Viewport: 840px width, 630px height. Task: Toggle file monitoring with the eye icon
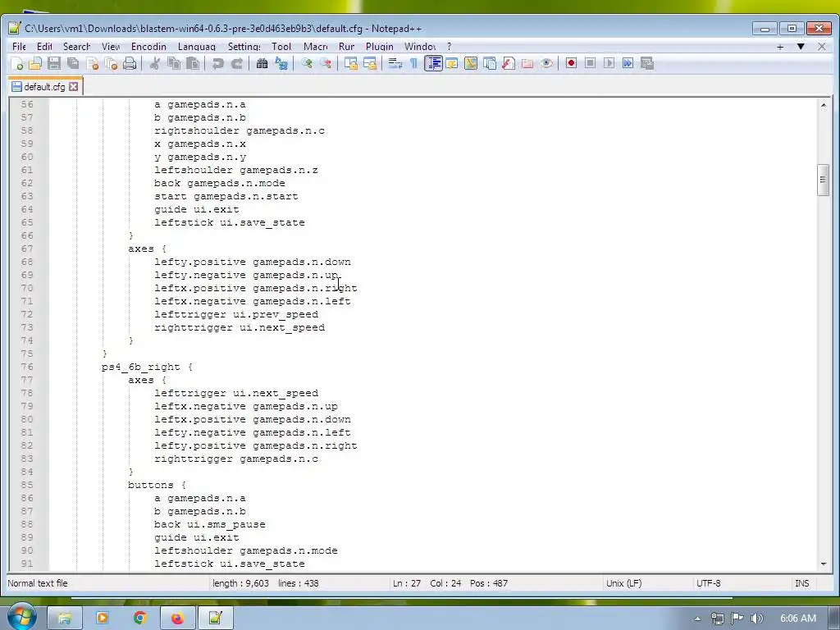tap(546, 64)
